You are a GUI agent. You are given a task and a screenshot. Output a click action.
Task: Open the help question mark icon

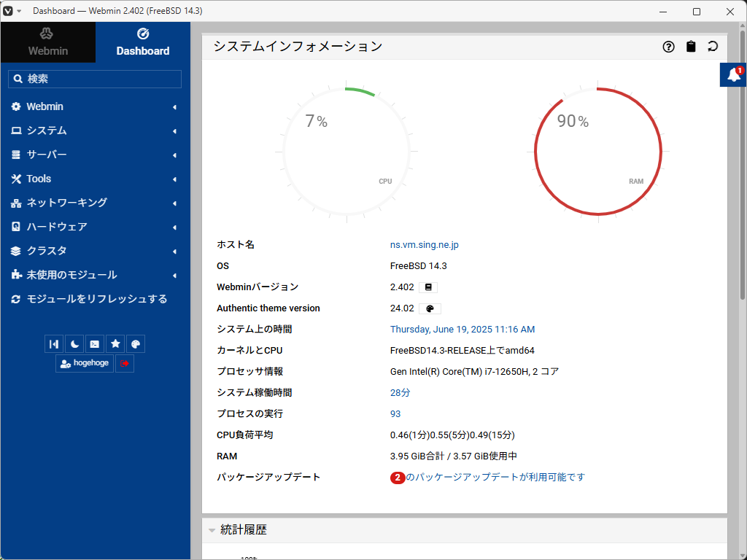pos(668,47)
